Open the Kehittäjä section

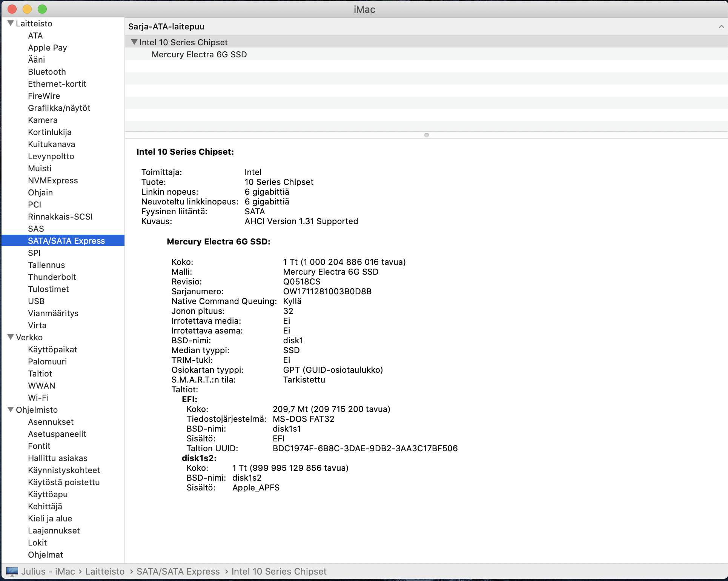coord(45,506)
